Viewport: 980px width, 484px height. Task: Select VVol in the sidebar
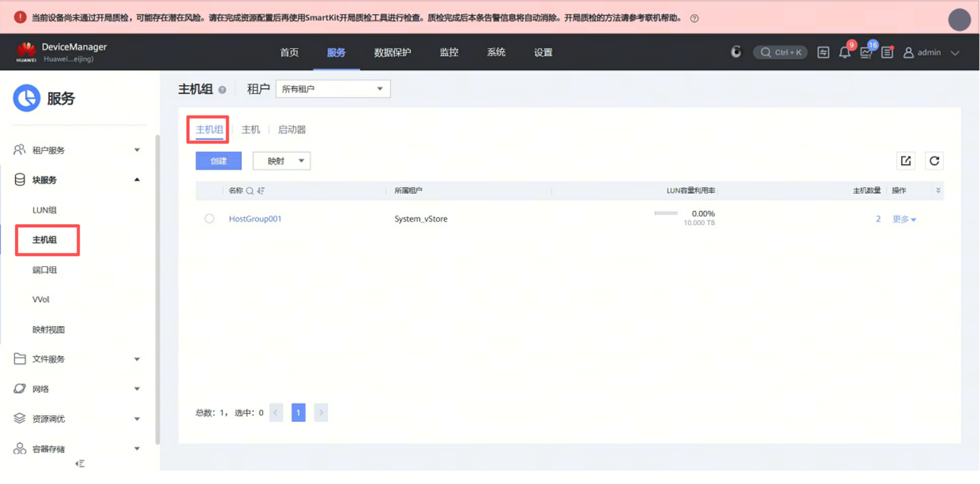(x=41, y=299)
